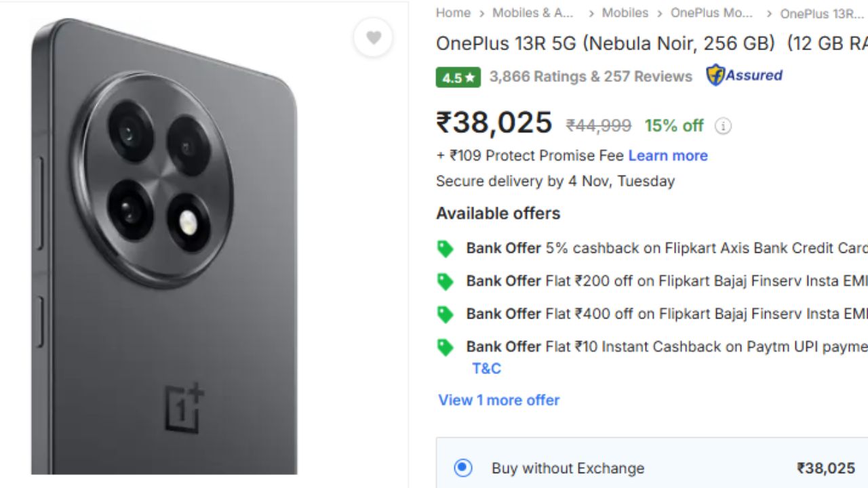Image resolution: width=868 pixels, height=488 pixels.
Task: Open the OnePlus Mobiles breadcrumb link
Action: point(711,13)
